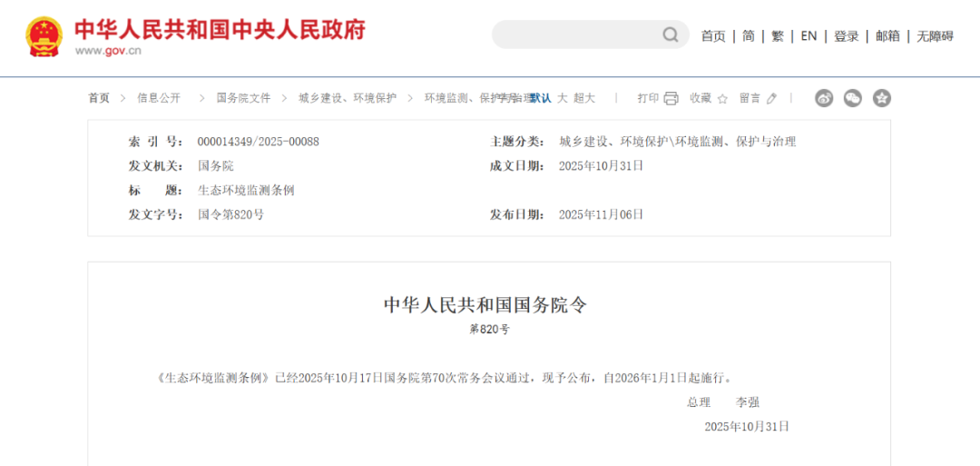Switch to traditional Chinese 繁
The height and width of the screenshot is (466, 980).
(x=778, y=36)
